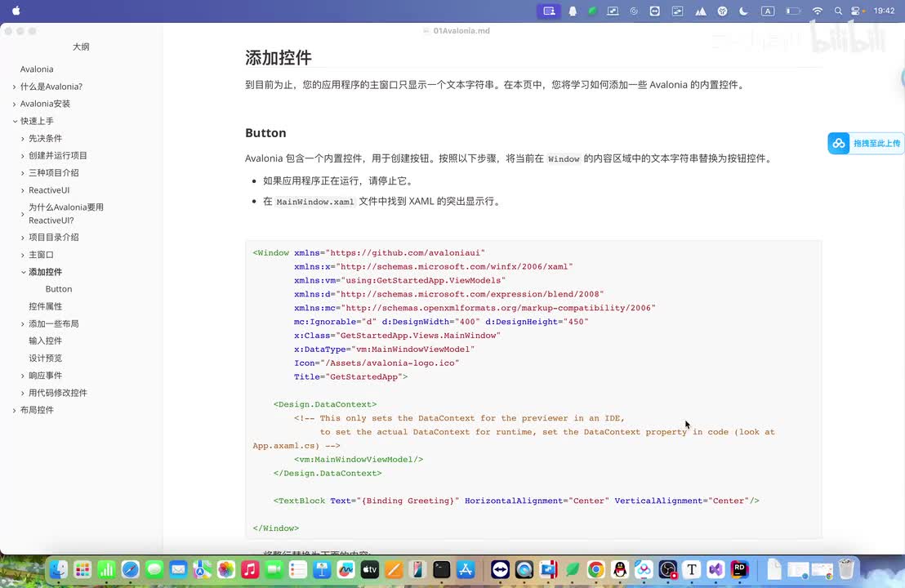Jump to 输入控件 in the outline
Image resolution: width=905 pixels, height=588 pixels.
tap(46, 341)
